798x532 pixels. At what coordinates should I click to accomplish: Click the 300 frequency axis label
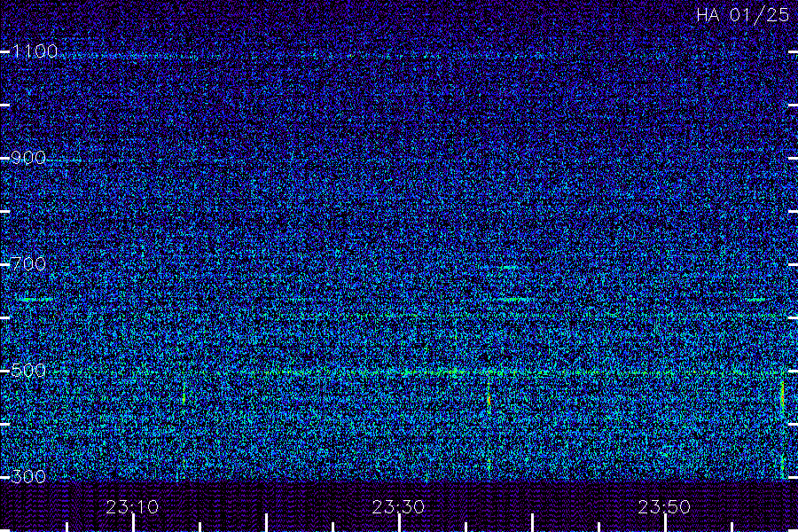[28, 476]
